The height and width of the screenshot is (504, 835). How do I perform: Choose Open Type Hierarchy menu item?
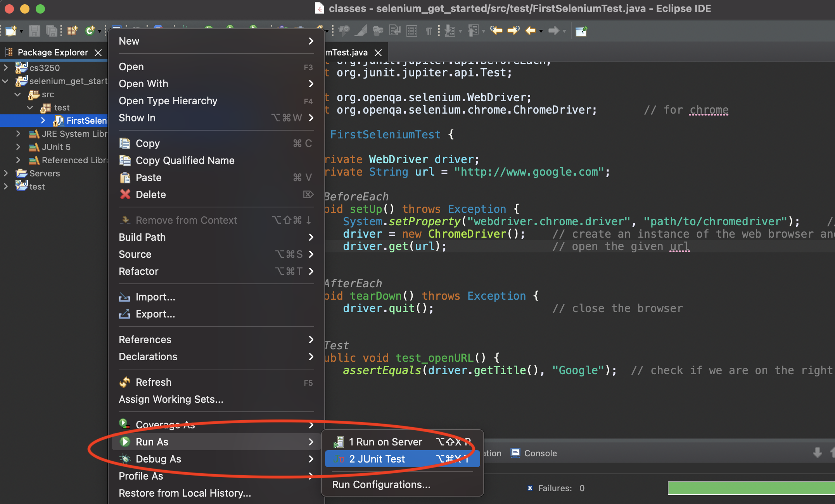pos(216,101)
